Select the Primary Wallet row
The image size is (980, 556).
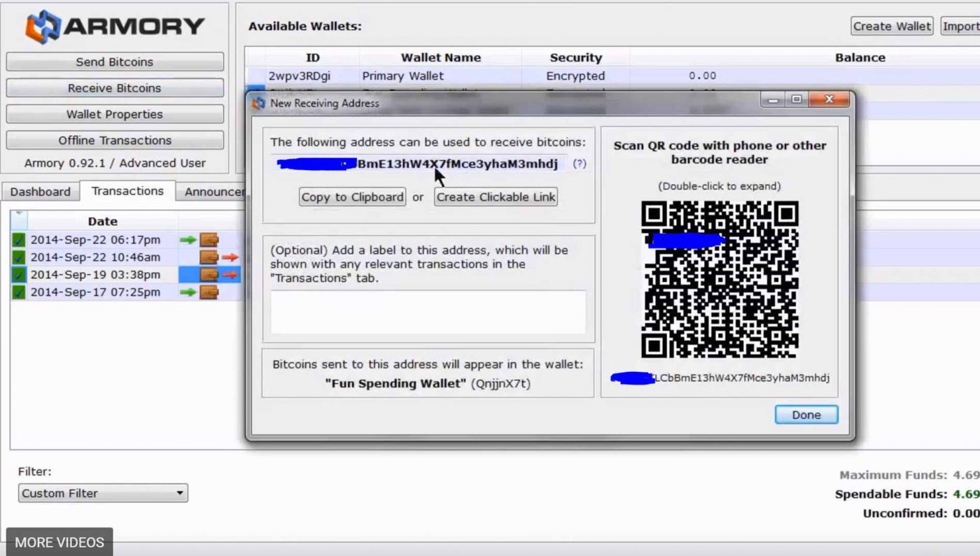click(x=612, y=76)
